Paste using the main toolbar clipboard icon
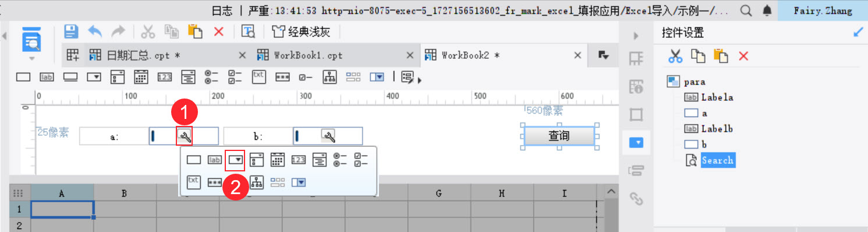Screen dimensions: 868x232 tap(194, 31)
